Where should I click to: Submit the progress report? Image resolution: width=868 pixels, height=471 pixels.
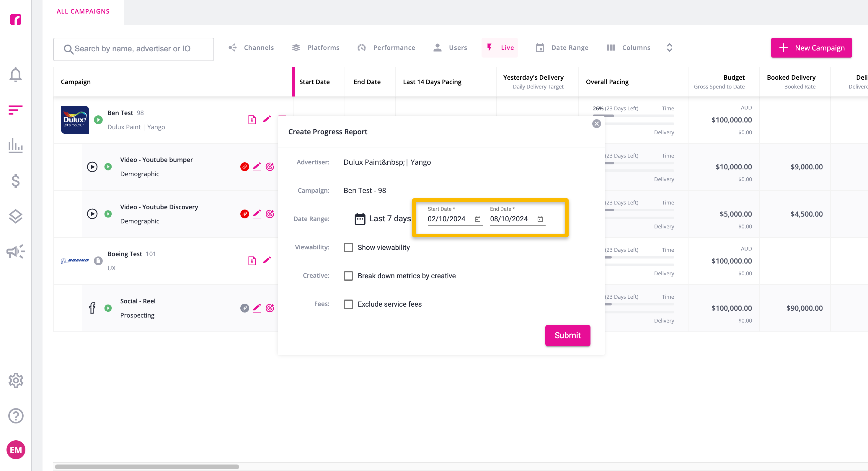point(567,335)
